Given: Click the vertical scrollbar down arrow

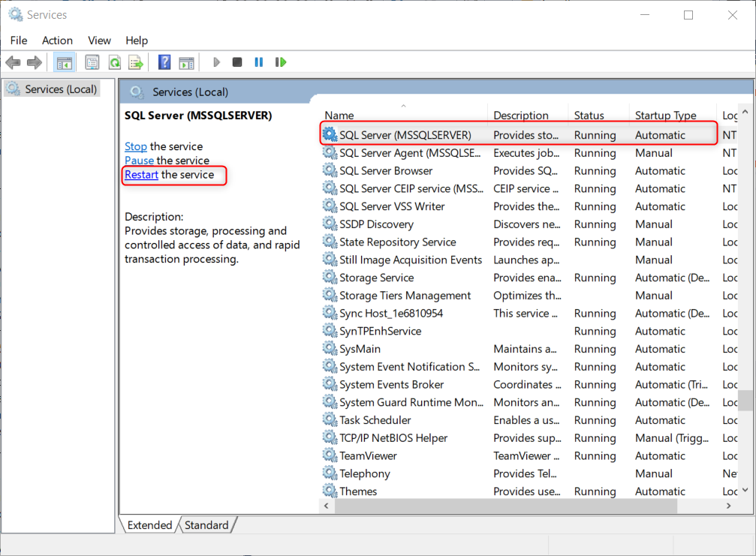Looking at the screenshot, I should 745,490.
